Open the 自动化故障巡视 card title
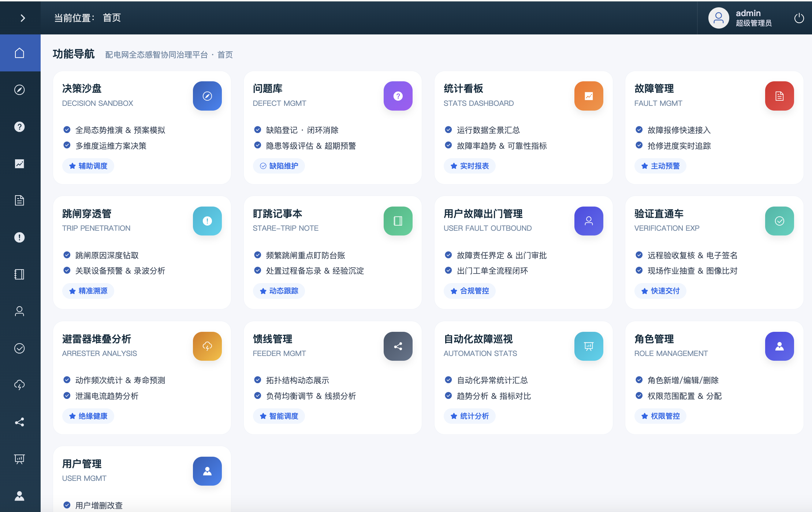 pyautogui.click(x=478, y=339)
